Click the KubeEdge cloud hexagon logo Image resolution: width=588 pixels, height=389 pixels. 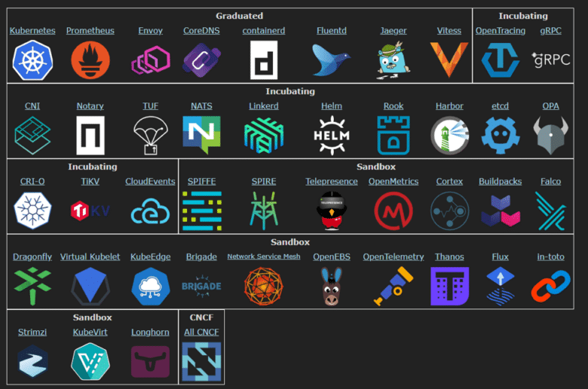pyautogui.click(x=150, y=286)
